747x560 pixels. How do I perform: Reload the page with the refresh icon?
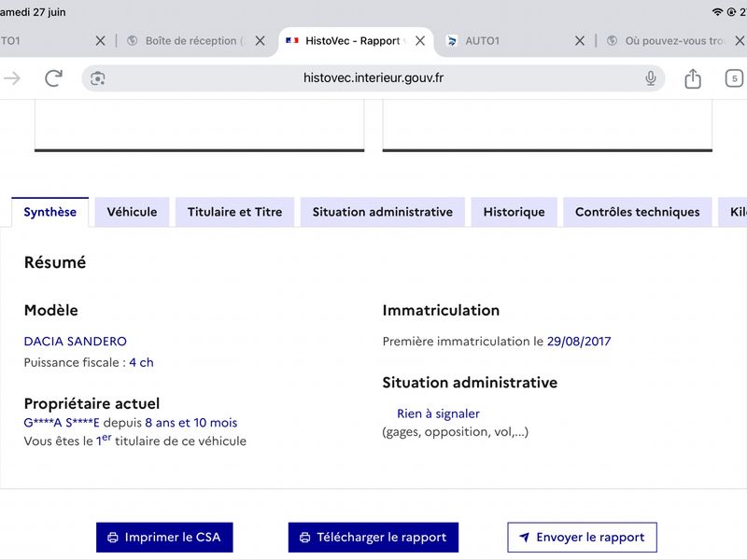pyautogui.click(x=54, y=78)
